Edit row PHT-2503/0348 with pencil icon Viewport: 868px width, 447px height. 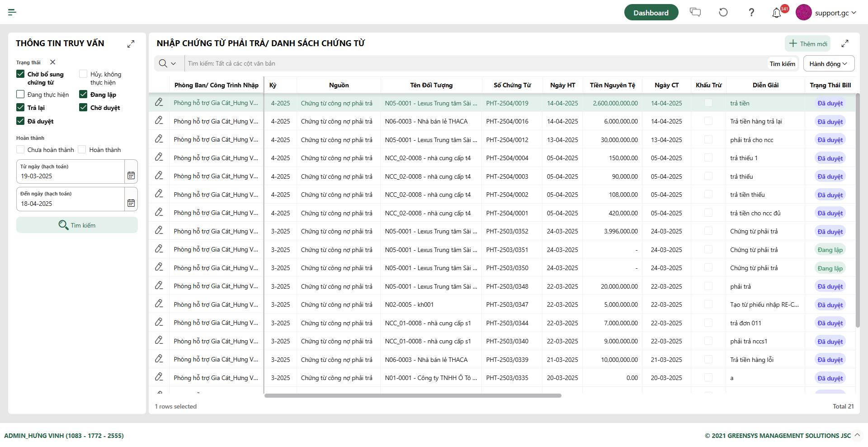pyautogui.click(x=159, y=285)
